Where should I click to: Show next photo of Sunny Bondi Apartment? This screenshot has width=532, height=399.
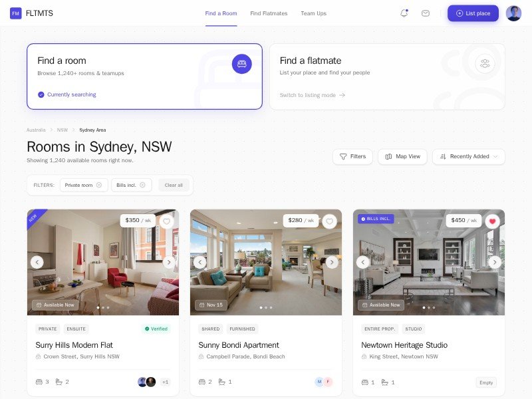coord(331,262)
